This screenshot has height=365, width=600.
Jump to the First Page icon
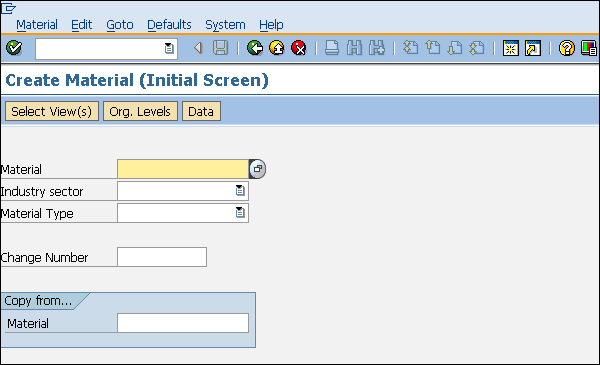(410, 48)
